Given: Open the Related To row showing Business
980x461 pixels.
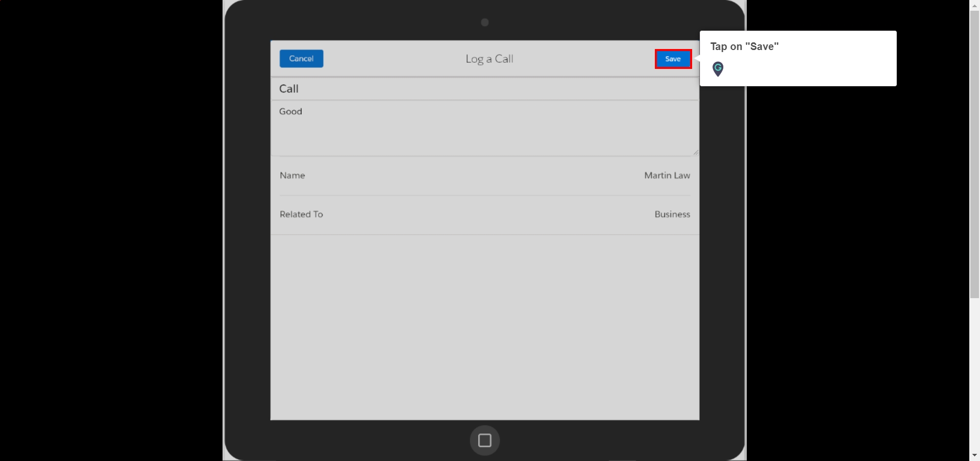Looking at the screenshot, I should pyautogui.click(x=484, y=214).
